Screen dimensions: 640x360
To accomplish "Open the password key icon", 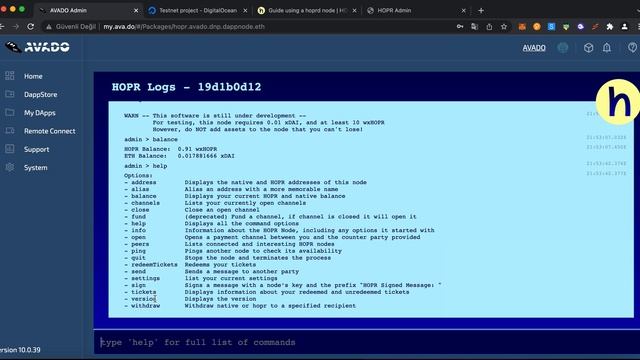I will tap(460, 27).
